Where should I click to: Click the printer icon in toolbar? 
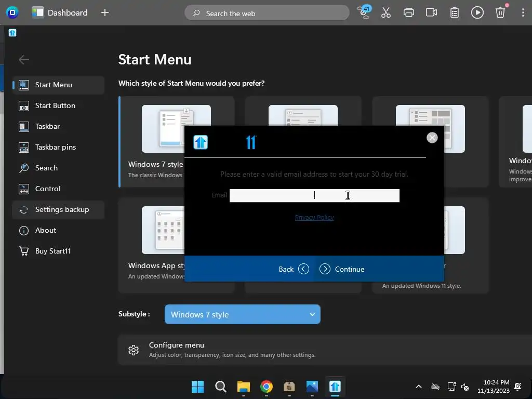(408, 12)
